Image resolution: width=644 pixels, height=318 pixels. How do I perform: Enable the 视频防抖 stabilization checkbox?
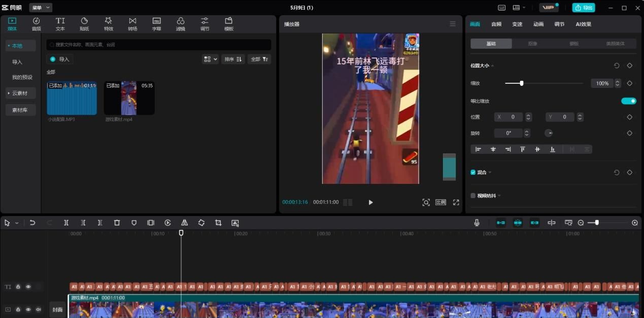[x=473, y=196]
